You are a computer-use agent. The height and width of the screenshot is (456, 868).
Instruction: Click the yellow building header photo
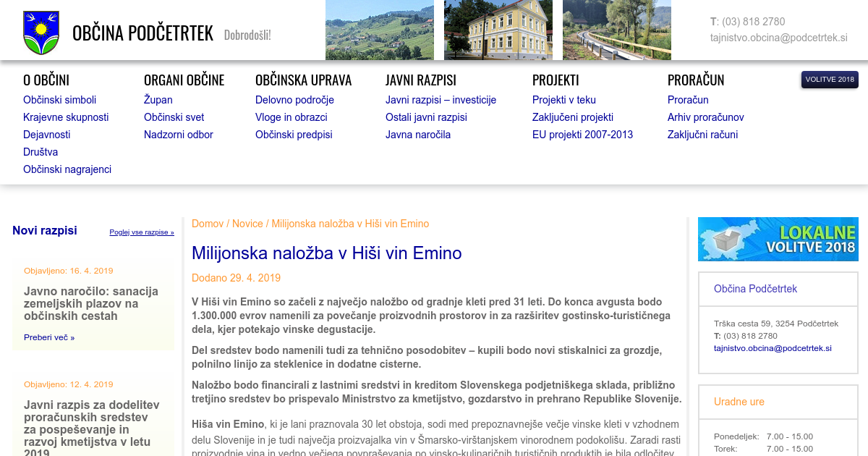pyautogui.click(x=498, y=30)
